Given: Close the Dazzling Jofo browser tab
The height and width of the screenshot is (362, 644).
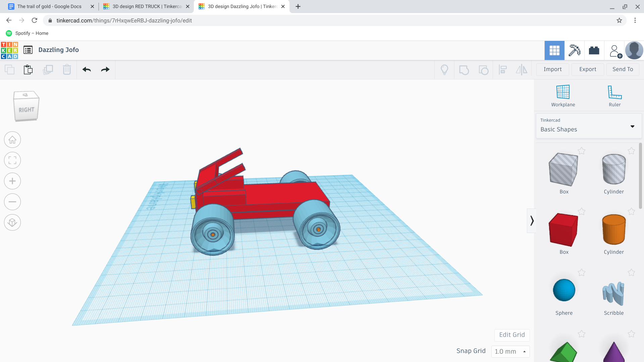Looking at the screenshot, I should [x=283, y=6].
